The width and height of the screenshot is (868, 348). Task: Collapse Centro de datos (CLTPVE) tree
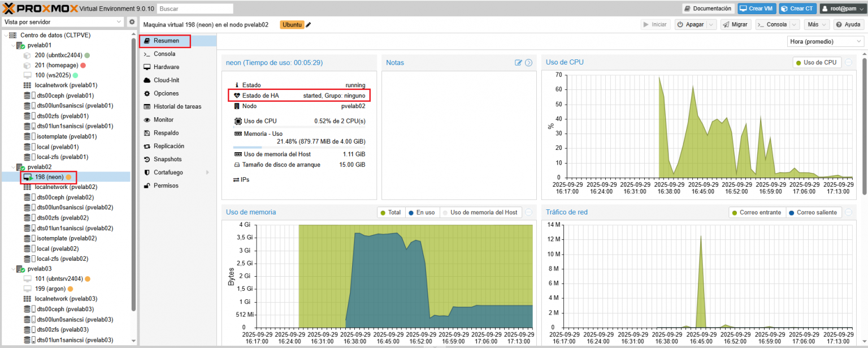[x=5, y=35]
